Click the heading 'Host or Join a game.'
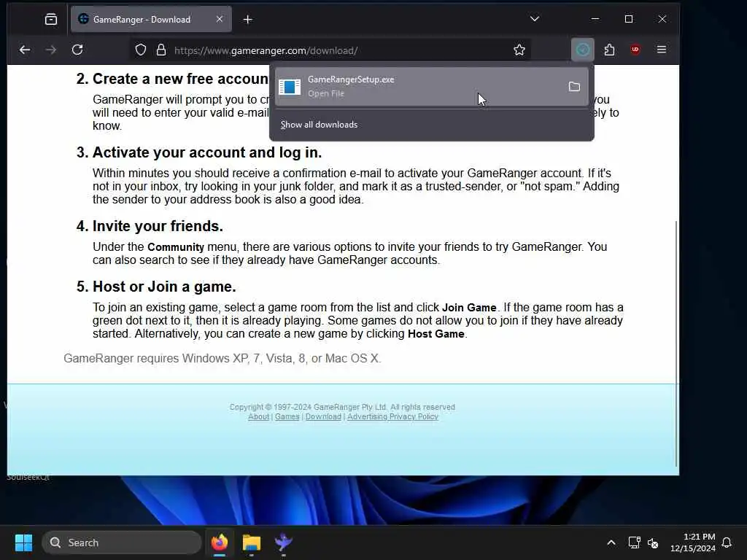The image size is (747, 560). pos(164,287)
